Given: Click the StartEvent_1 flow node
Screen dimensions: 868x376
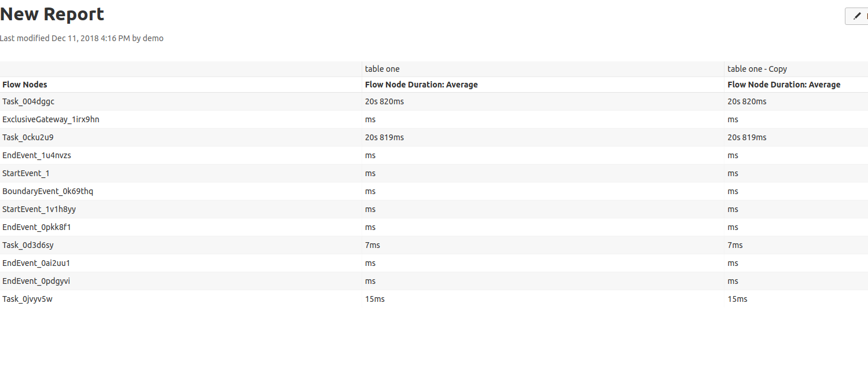Looking at the screenshot, I should tap(26, 173).
